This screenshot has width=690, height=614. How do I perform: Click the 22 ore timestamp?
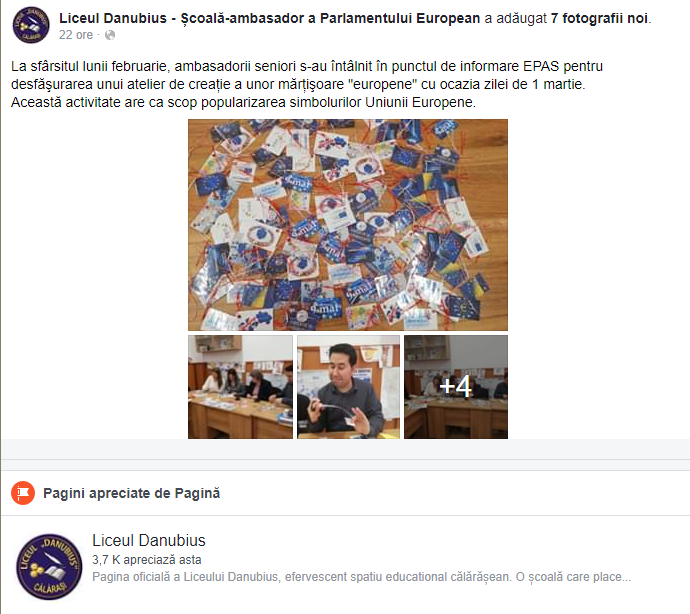[x=76, y=35]
